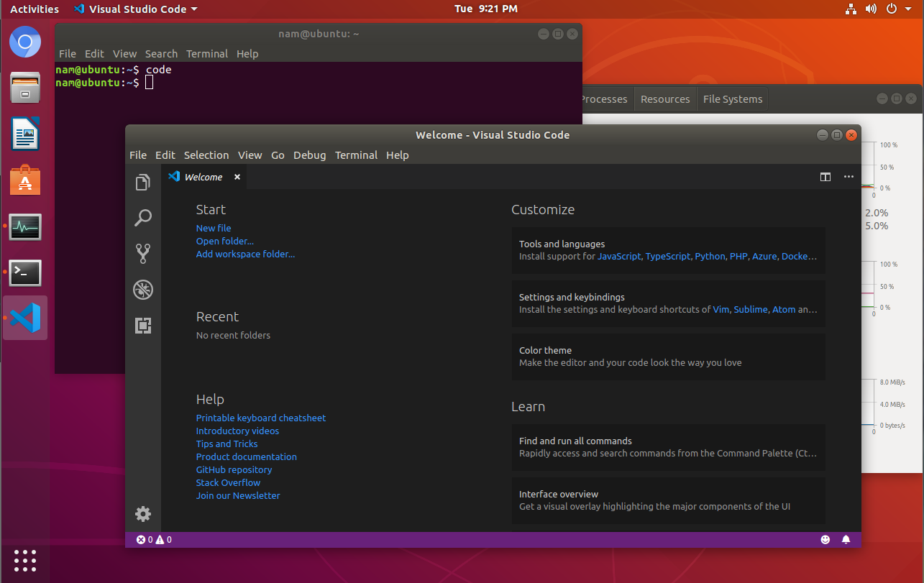Click the New file link
This screenshot has height=583, width=924.
(214, 229)
